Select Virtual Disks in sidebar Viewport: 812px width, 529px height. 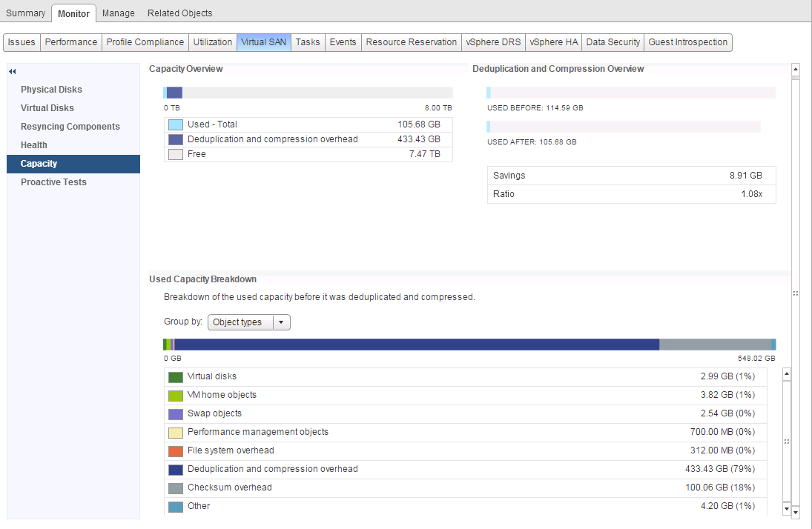coord(73,108)
